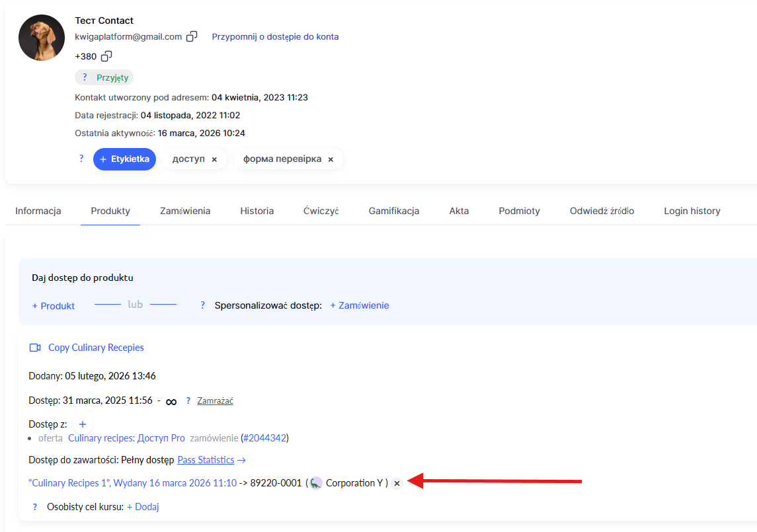Click certificate number 89220-0001
The image size is (757, 532).
[276, 483]
